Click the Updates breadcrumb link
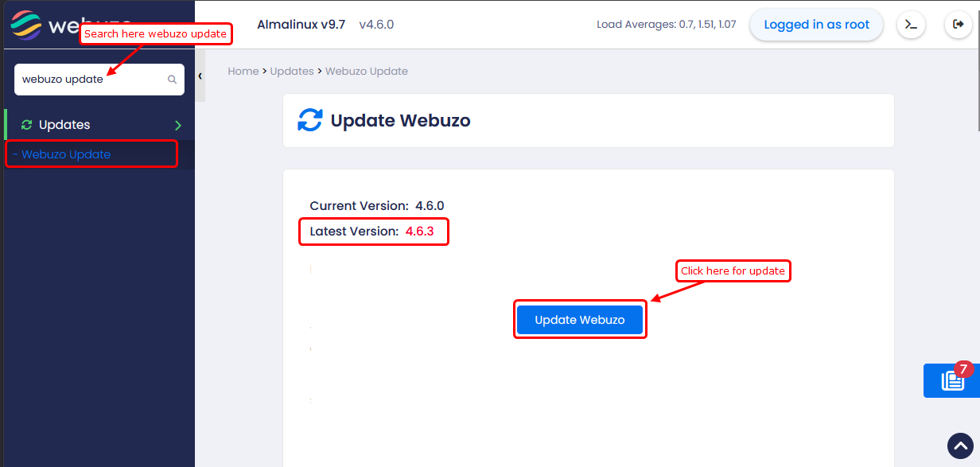Viewport: 980px width, 467px height. pos(292,71)
